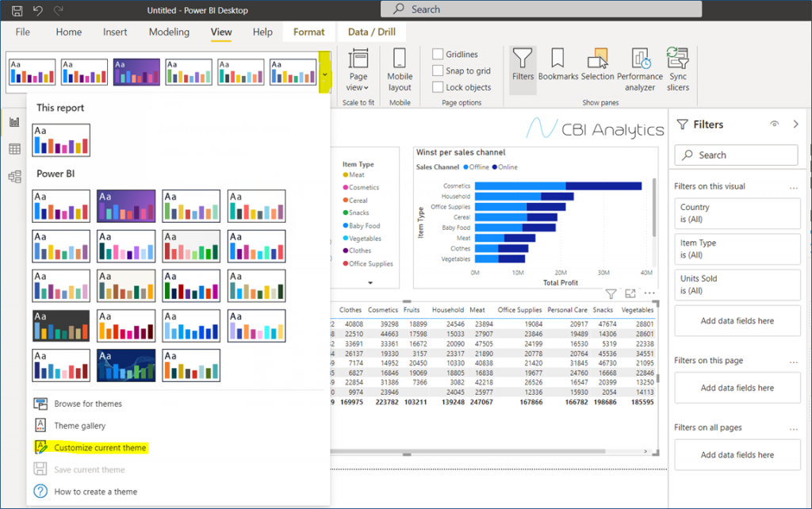Click the Focus mode icon on the table visual

coord(630,293)
